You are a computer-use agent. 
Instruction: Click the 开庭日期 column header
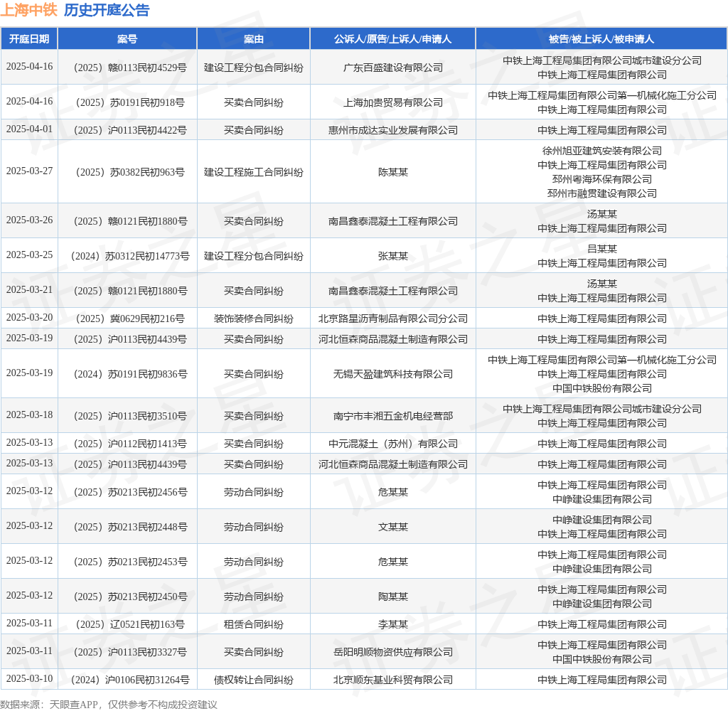[29, 39]
